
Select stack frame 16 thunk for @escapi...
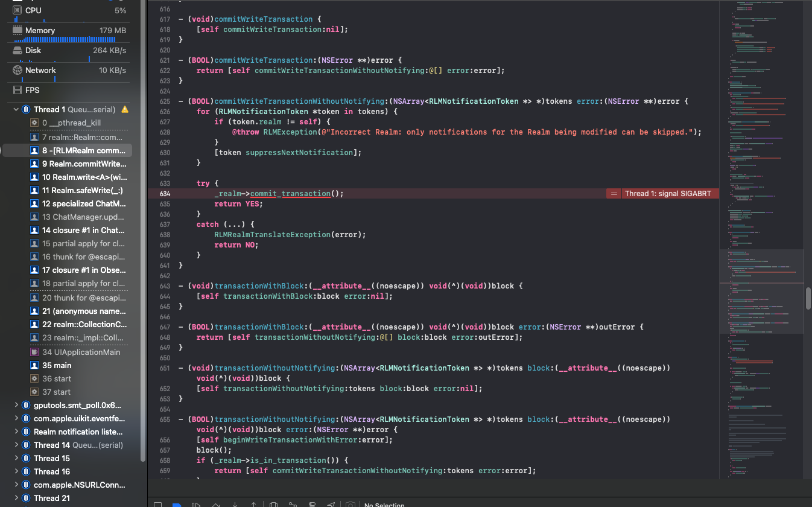(68, 257)
